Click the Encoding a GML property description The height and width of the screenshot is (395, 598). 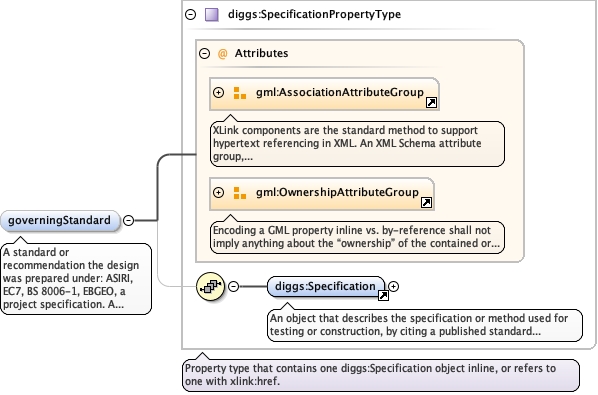point(357,237)
